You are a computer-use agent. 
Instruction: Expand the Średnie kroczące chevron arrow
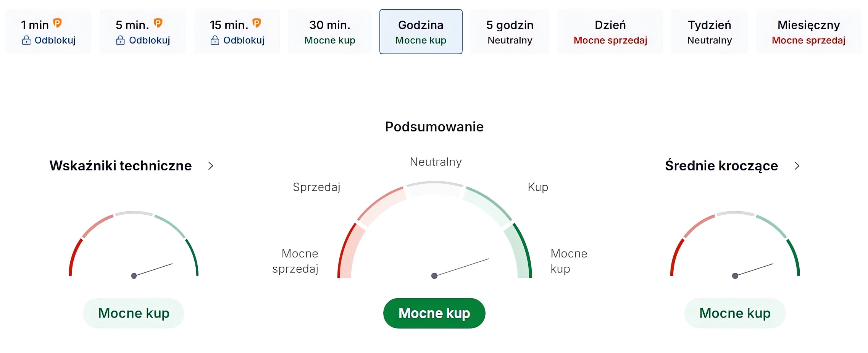(797, 166)
